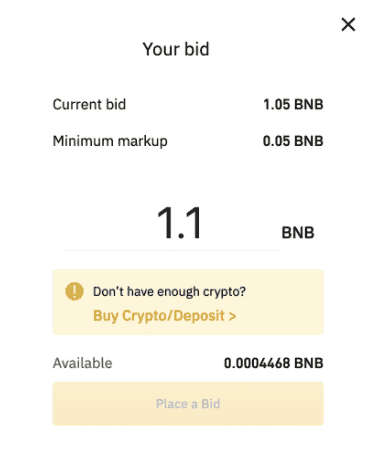This screenshot has width=367, height=472.
Task: Focus the 1.1 bid amount field
Action: click(172, 223)
